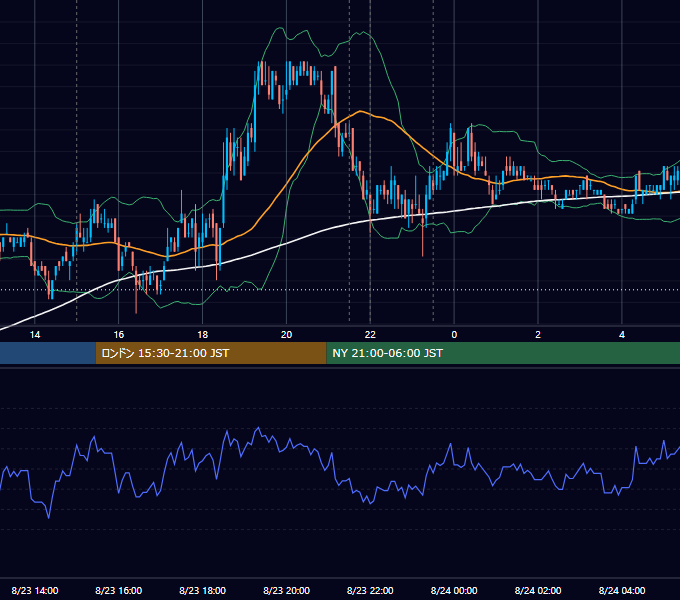The width and height of the screenshot is (680, 600).
Task: Click the NY 21:00-06:00 JST session bar
Action: point(503,353)
